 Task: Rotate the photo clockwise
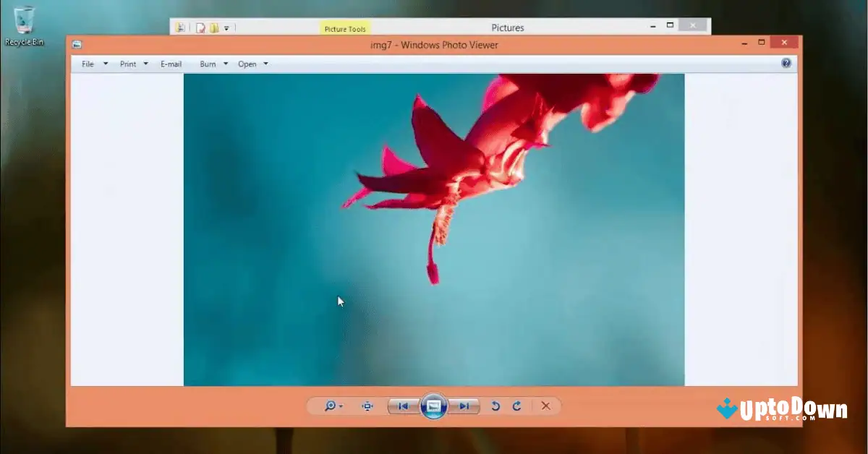point(516,406)
